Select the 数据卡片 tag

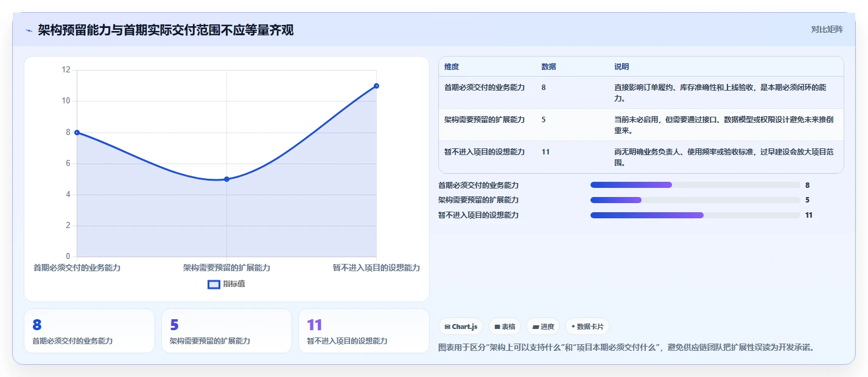point(587,327)
